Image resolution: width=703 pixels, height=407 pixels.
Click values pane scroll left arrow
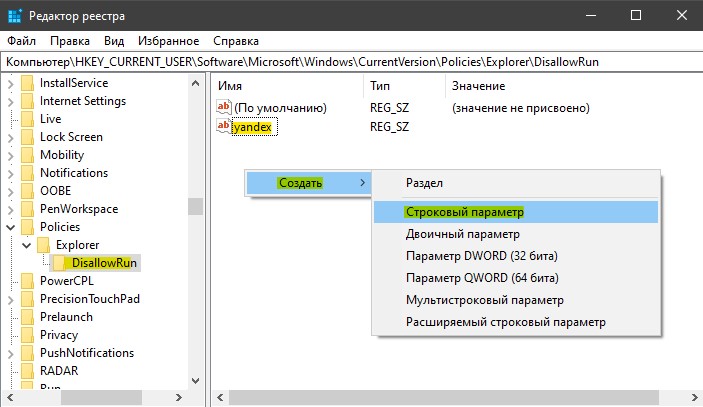[220, 397]
